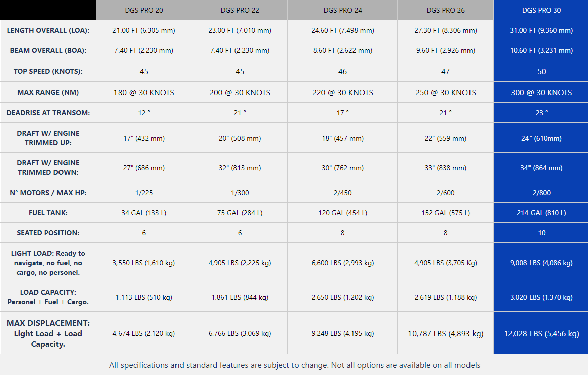Select the Top Speed (Knots) row label

point(48,71)
